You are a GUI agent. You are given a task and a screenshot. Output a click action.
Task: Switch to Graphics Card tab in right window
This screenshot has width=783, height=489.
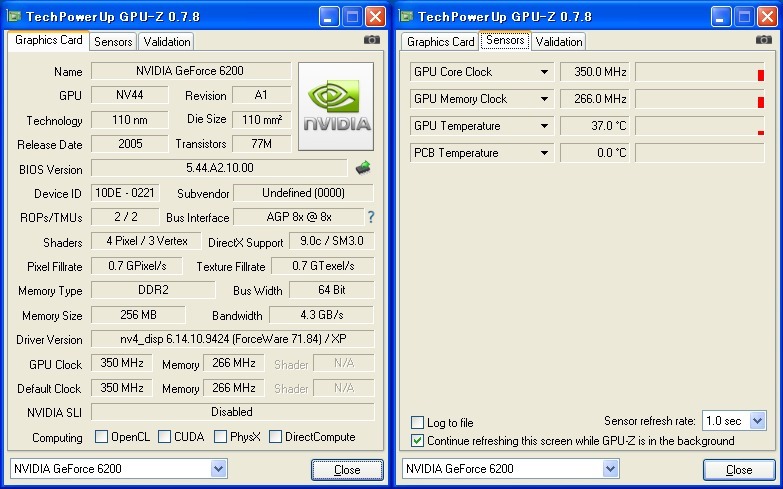440,41
